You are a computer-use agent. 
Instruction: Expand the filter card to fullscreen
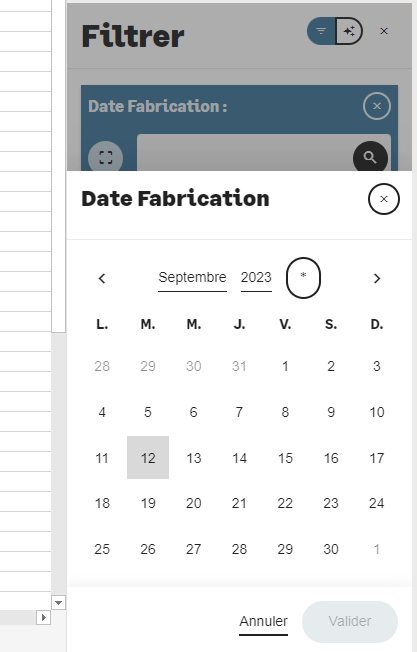(x=106, y=157)
